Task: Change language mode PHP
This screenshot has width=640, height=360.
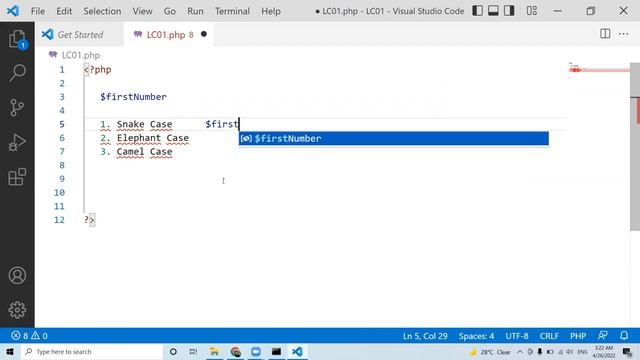Action: [578, 336]
